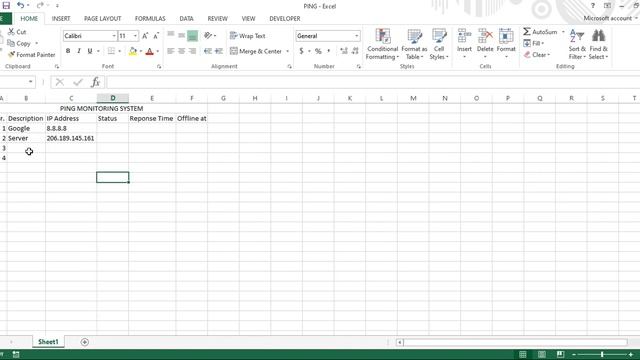The width and height of the screenshot is (640, 360).
Task: Open the Fill Color dropdown arrow
Action: pyautogui.click(x=141, y=51)
